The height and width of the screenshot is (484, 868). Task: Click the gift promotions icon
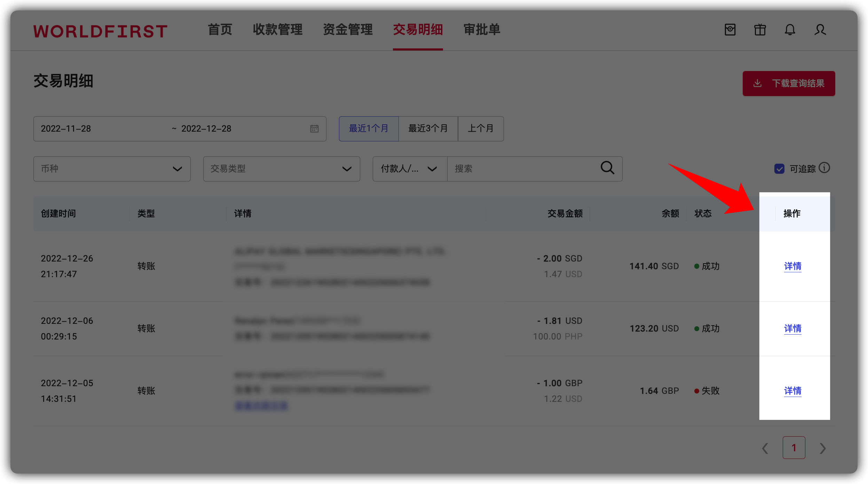759,30
